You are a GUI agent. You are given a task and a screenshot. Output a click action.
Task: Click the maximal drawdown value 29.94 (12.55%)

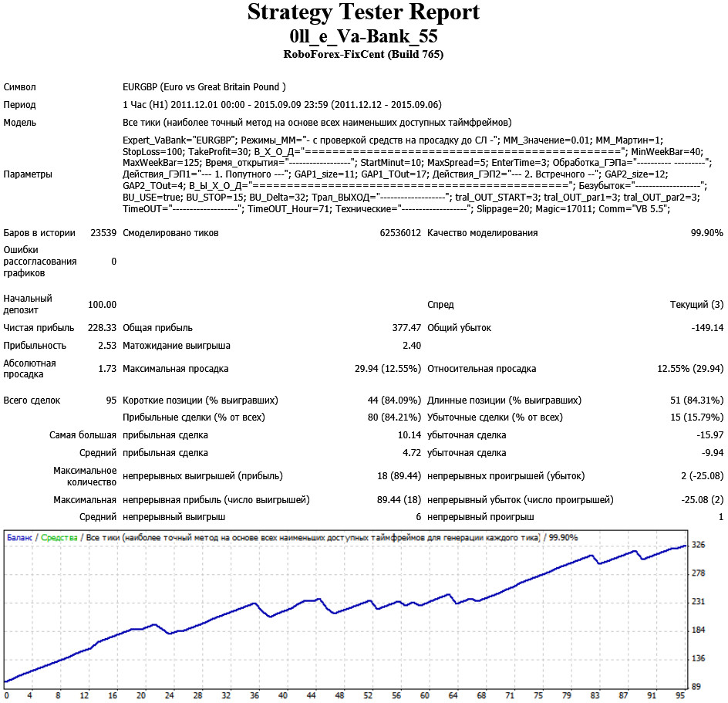[388, 368]
